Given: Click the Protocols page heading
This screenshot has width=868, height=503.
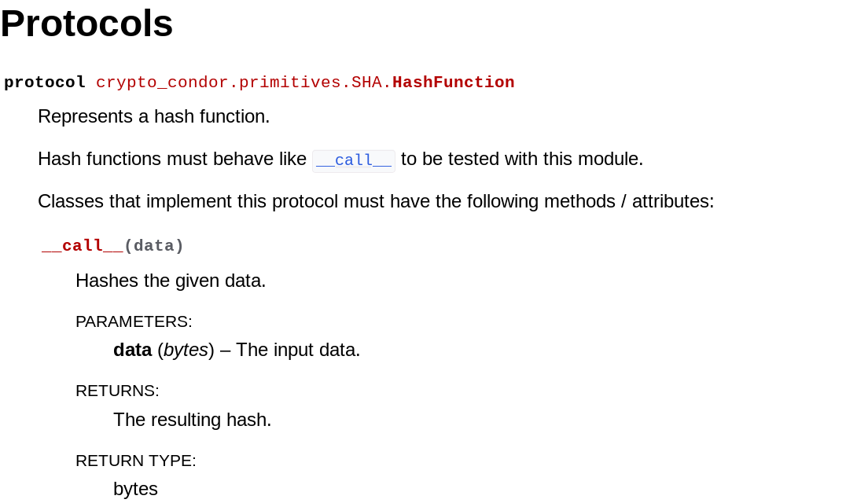Looking at the screenshot, I should click(87, 24).
